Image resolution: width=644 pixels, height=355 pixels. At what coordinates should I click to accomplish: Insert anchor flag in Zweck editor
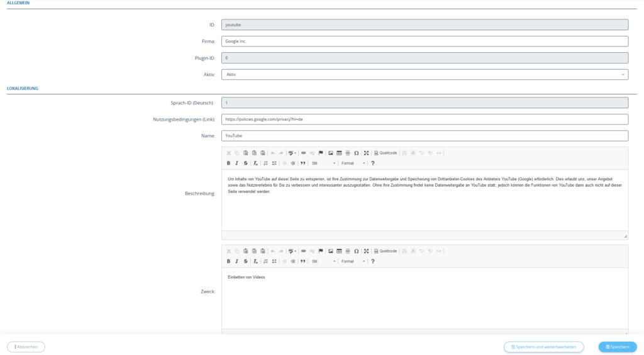(321, 251)
